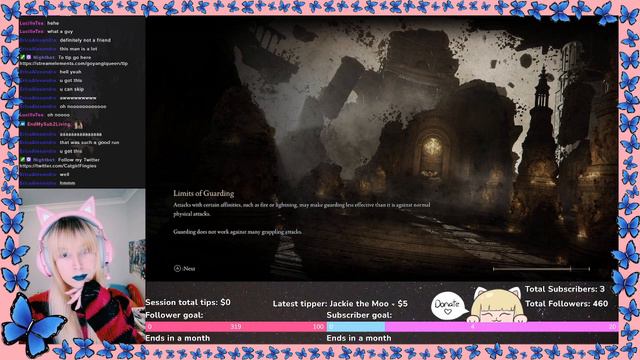Click 'Ends in a month' under subscriber goal

click(359, 338)
